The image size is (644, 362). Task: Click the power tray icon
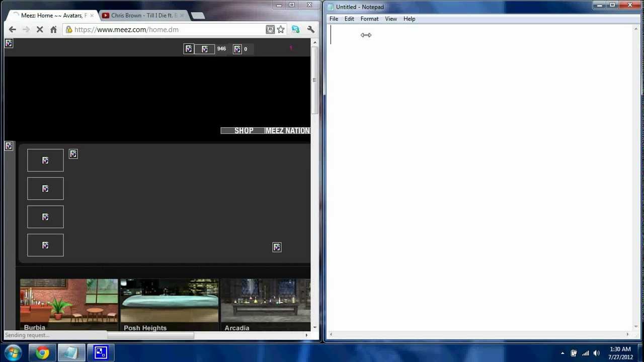point(574,353)
